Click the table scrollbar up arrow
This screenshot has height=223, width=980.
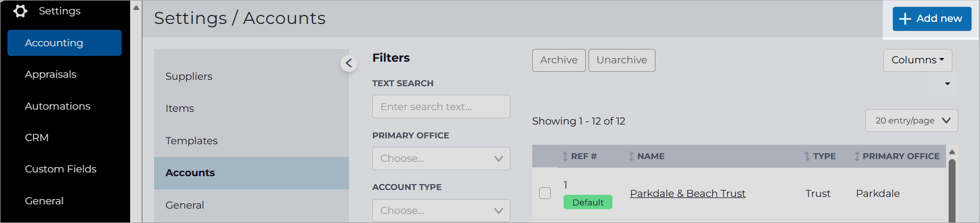click(952, 152)
